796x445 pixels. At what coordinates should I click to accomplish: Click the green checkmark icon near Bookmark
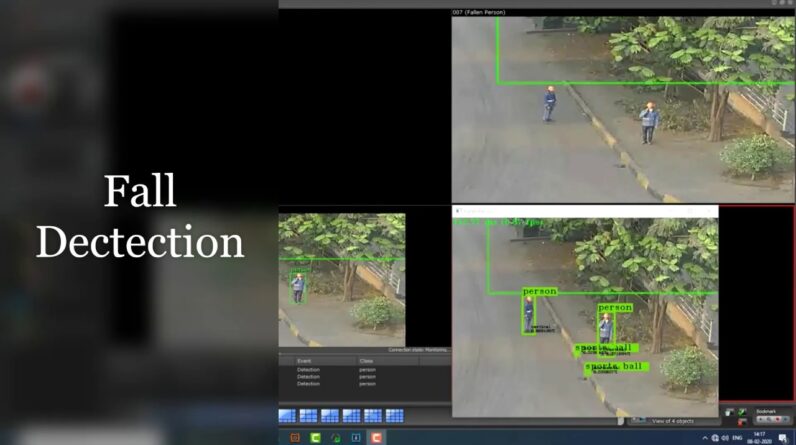742,412
